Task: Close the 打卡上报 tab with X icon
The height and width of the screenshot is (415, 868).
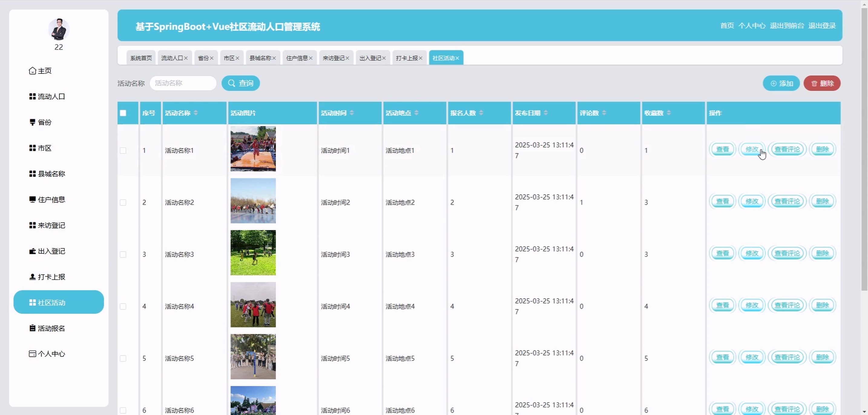Action: click(420, 58)
